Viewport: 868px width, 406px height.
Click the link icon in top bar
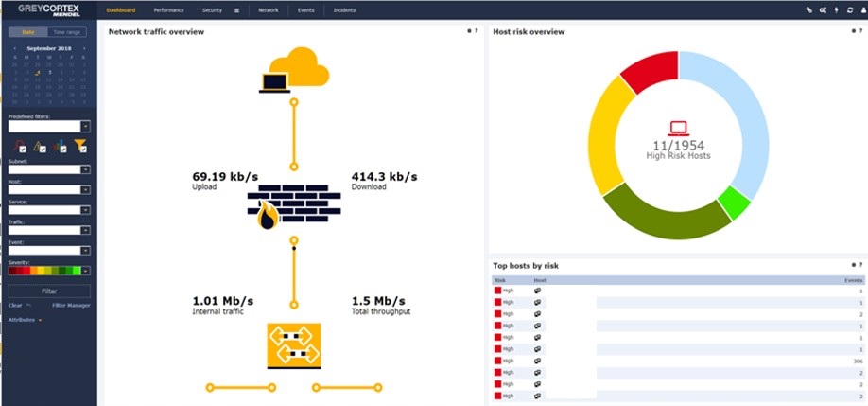[x=808, y=10]
